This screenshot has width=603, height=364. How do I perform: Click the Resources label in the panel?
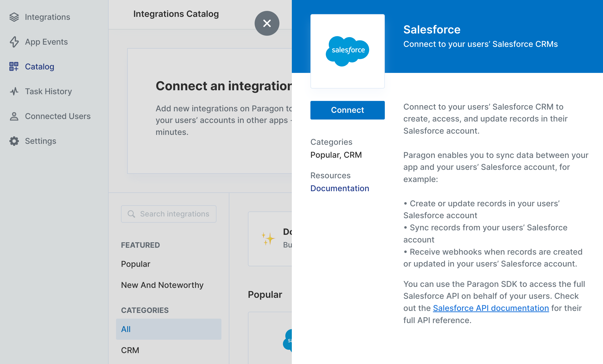[x=330, y=176]
